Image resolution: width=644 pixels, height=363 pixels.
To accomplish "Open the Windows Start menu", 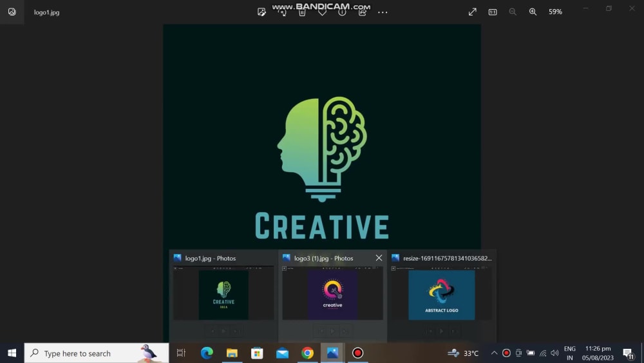I will [x=12, y=353].
